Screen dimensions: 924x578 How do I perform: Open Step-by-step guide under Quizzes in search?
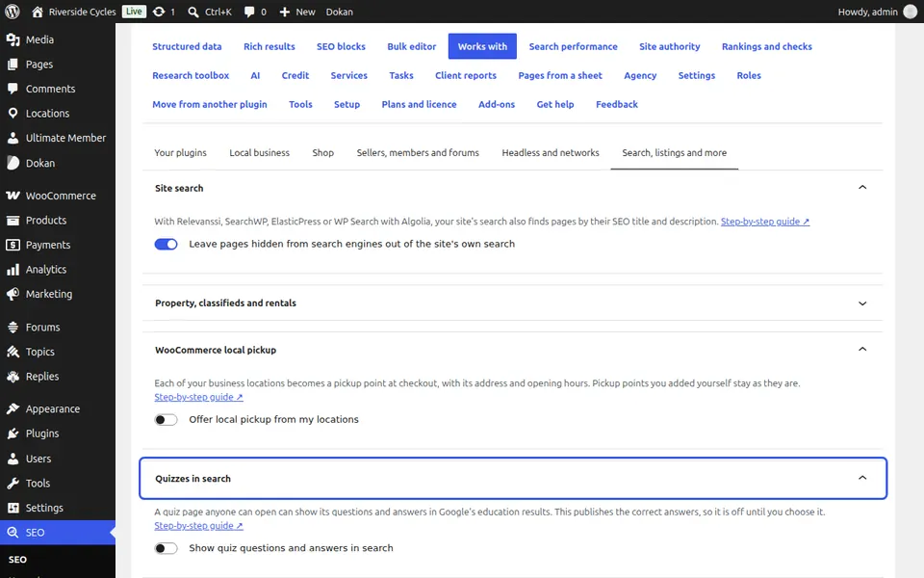coord(198,526)
